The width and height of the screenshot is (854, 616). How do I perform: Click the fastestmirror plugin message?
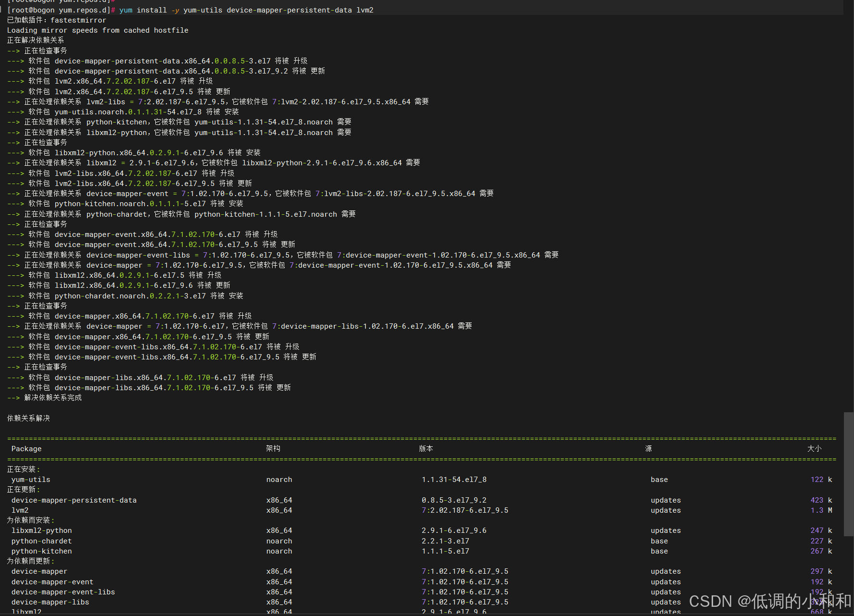click(57, 20)
